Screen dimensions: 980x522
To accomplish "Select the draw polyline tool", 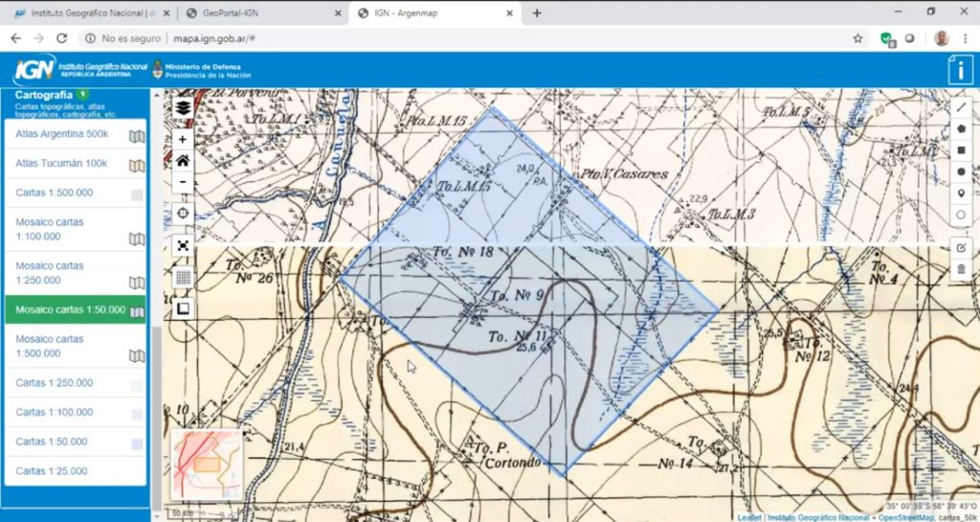I will tap(961, 107).
